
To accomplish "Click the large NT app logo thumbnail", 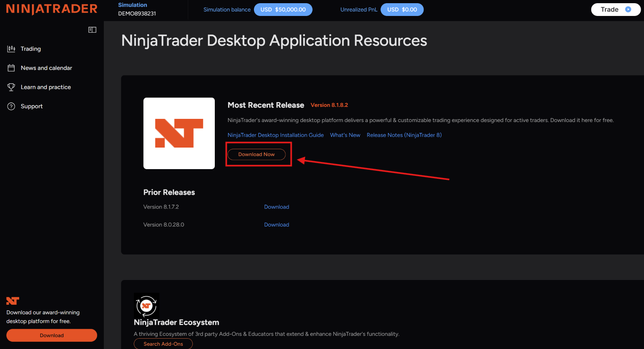I will (x=179, y=133).
